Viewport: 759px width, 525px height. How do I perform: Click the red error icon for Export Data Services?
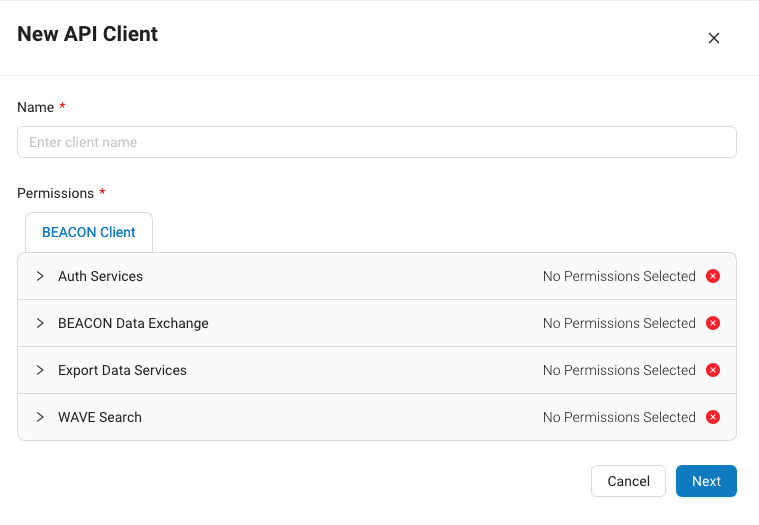(x=713, y=370)
